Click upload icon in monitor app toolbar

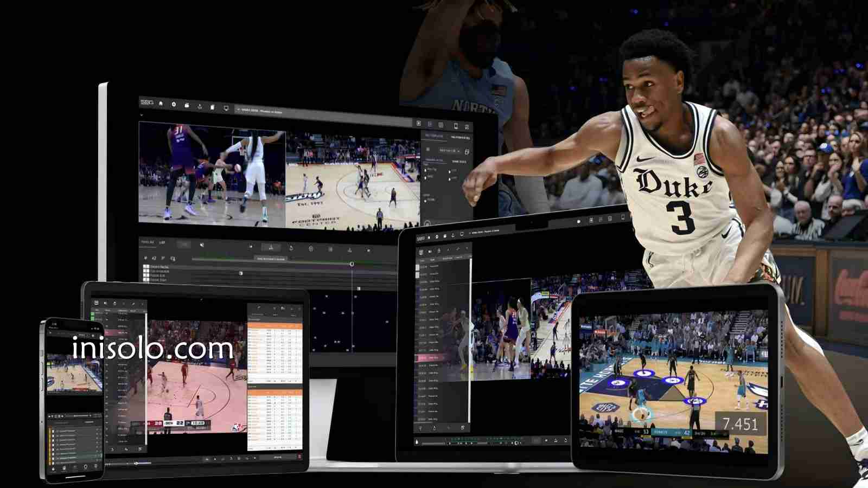pos(200,106)
